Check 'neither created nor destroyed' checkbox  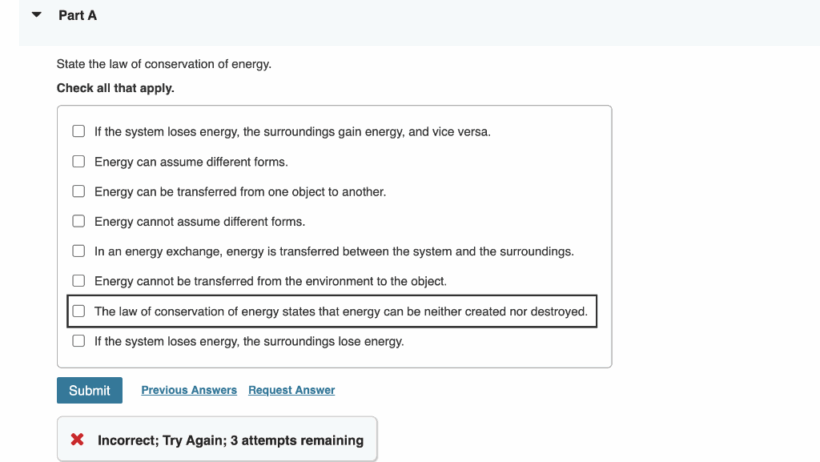78,311
